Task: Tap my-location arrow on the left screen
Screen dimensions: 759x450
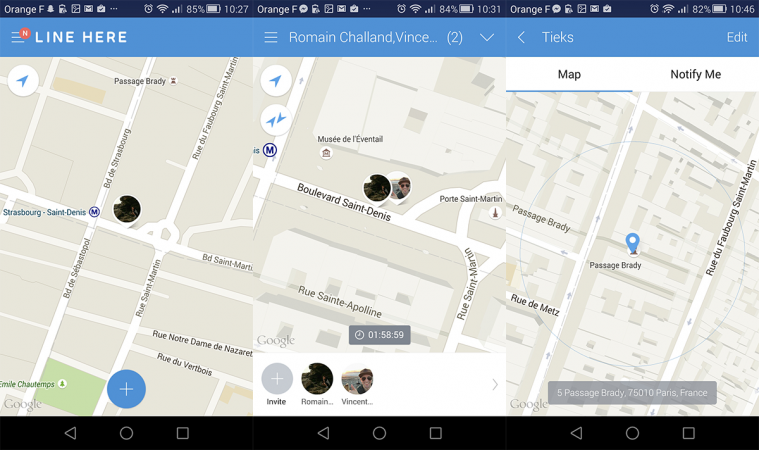Action: click(23, 80)
